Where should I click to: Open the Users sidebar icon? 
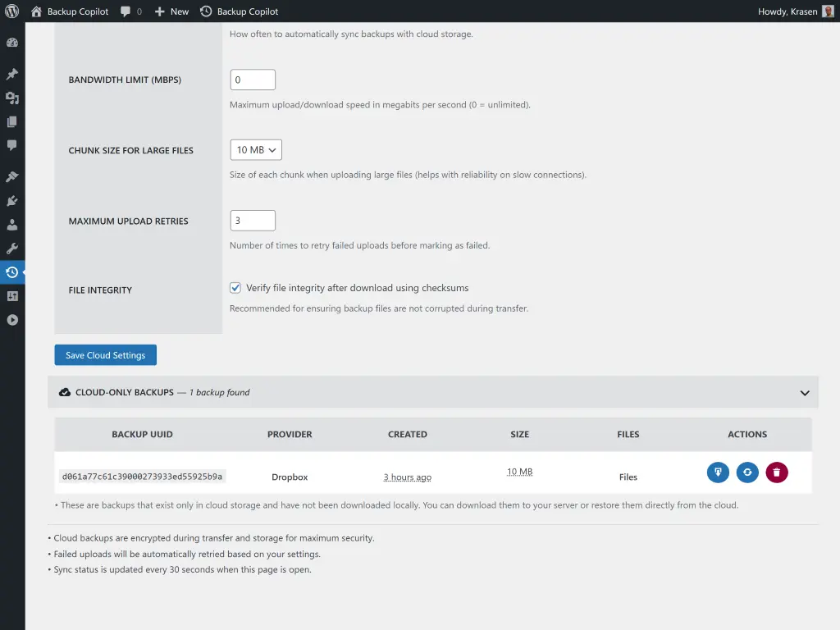click(12, 224)
